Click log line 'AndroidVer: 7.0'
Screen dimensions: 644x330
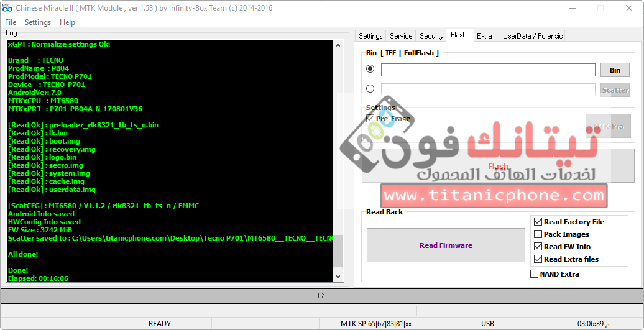click(x=35, y=93)
